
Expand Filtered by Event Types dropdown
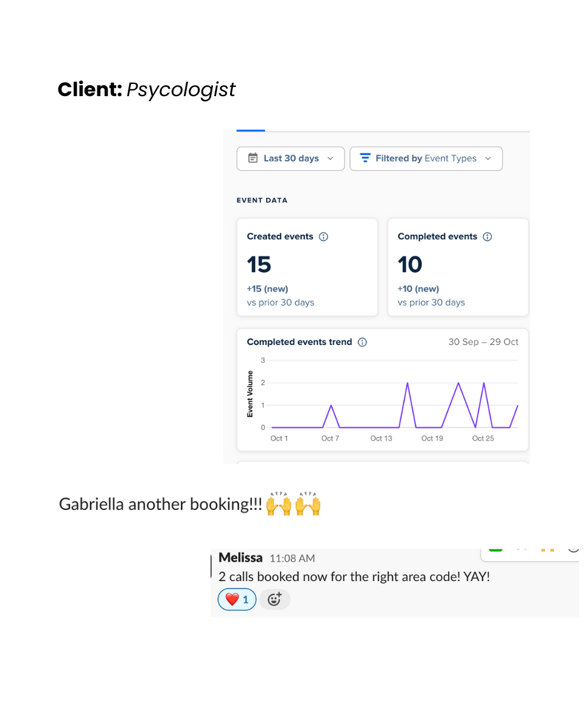(x=426, y=158)
